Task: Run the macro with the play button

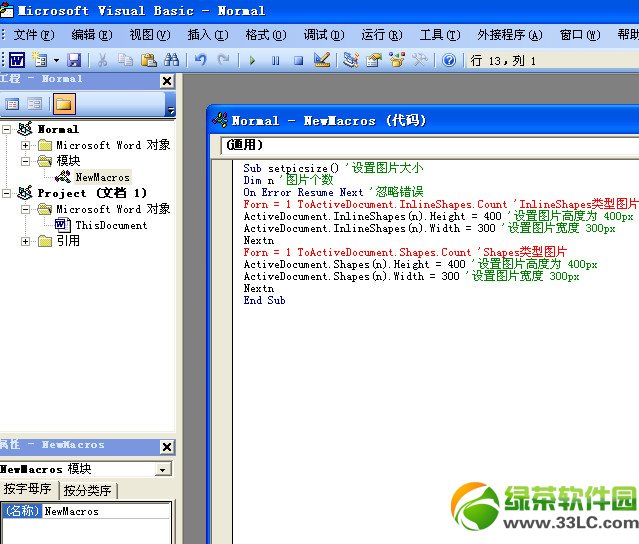Action: point(252,60)
